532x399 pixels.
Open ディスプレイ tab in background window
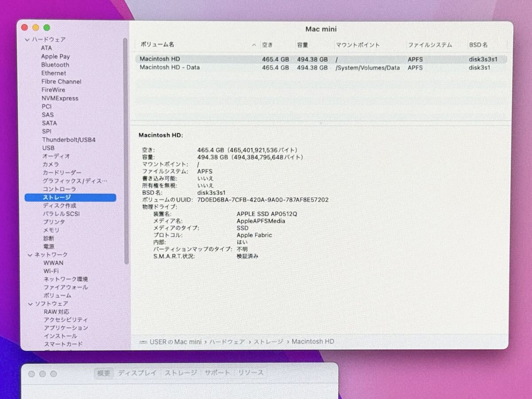pyautogui.click(x=137, y=373)
